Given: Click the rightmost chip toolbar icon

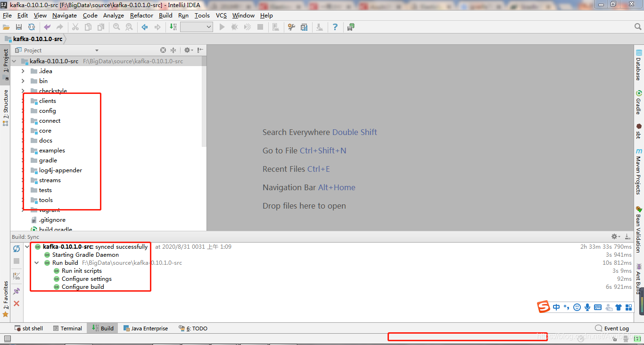Looking at the screenshot, I should [x=351, y=27].
